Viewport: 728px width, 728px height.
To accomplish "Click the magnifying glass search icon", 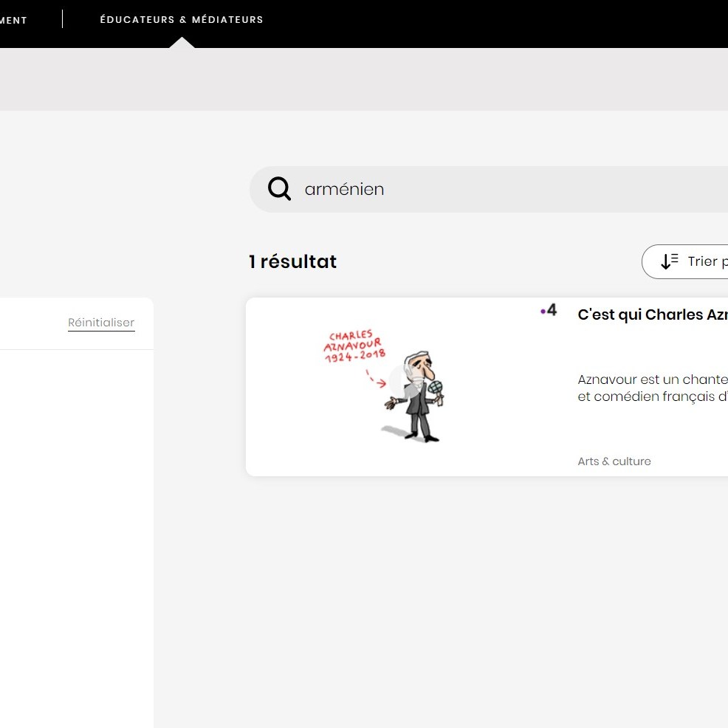I will 279,188.
